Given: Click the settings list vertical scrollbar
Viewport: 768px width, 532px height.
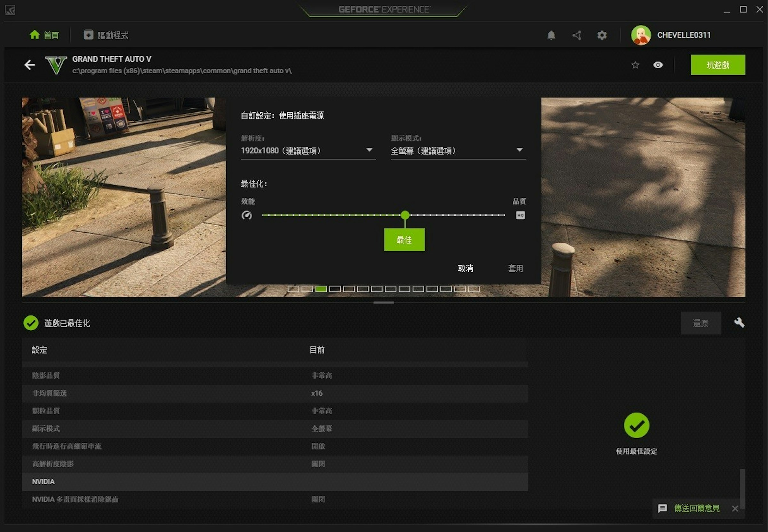Looking at the screenshot, I should (x=742, y=488).
